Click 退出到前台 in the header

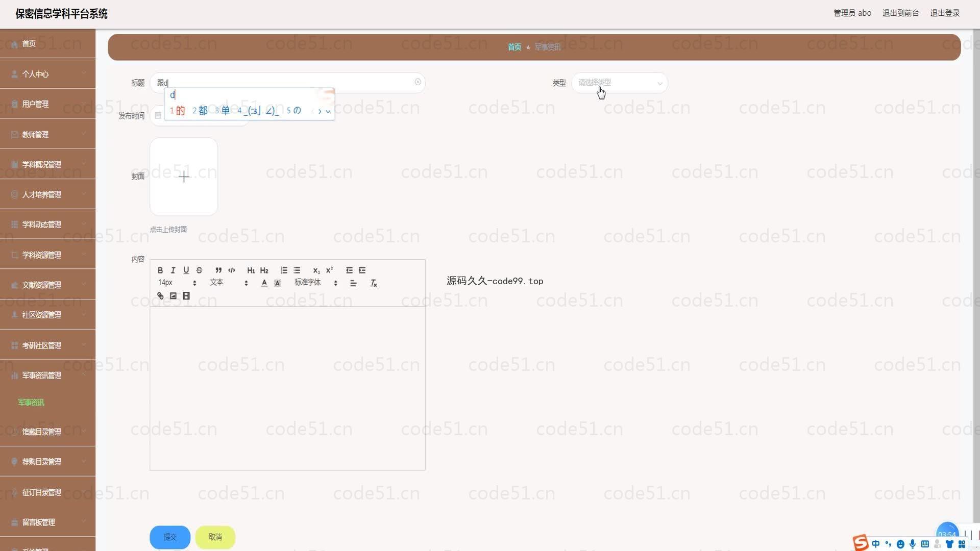coord(901,13)
